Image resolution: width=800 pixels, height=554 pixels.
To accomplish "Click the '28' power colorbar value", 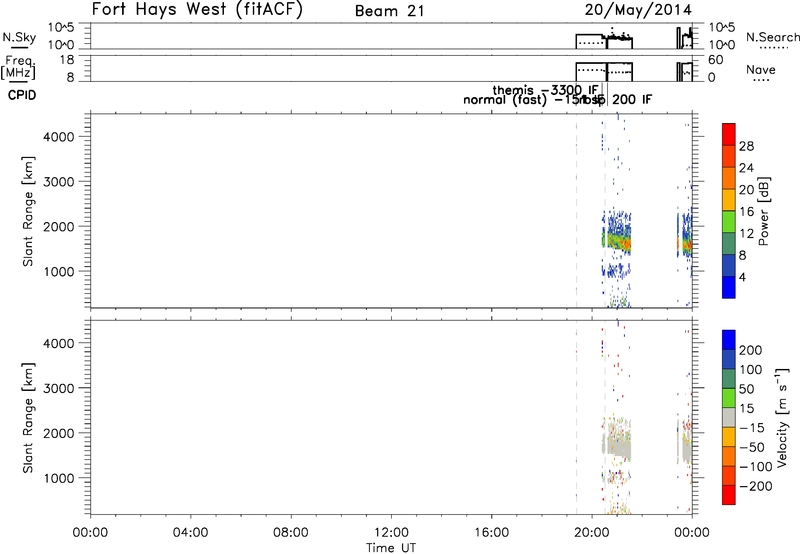I will 746,146.
